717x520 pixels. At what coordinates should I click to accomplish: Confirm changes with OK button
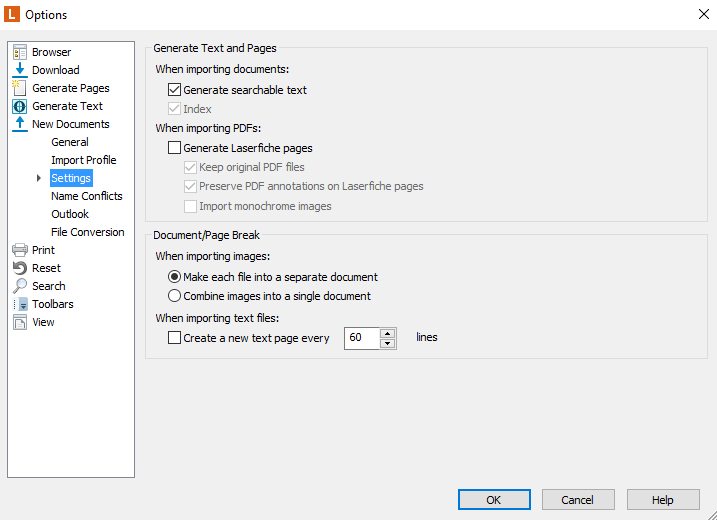click(x=494, y=499)
